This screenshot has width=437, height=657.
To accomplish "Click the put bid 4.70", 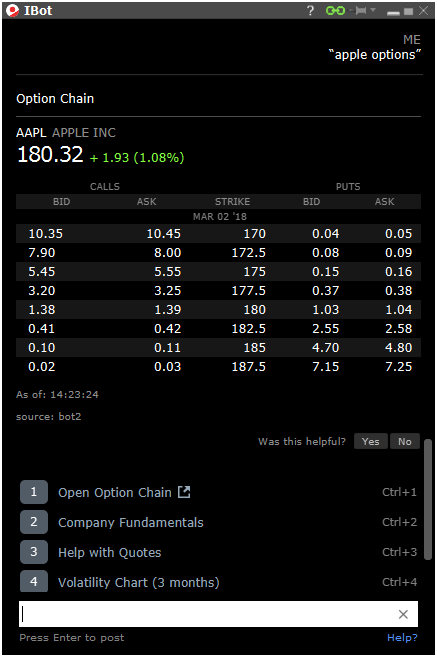I will coord(326,347).
